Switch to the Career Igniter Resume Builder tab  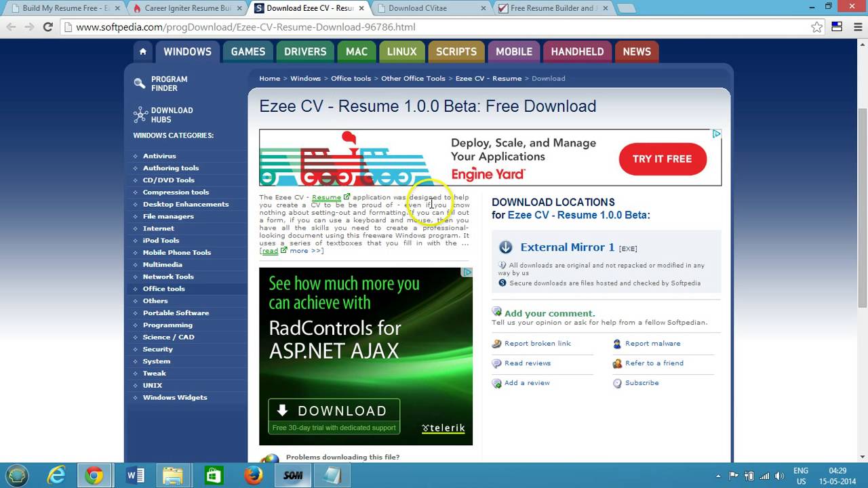pyautogui.click(x=188, y=9)
